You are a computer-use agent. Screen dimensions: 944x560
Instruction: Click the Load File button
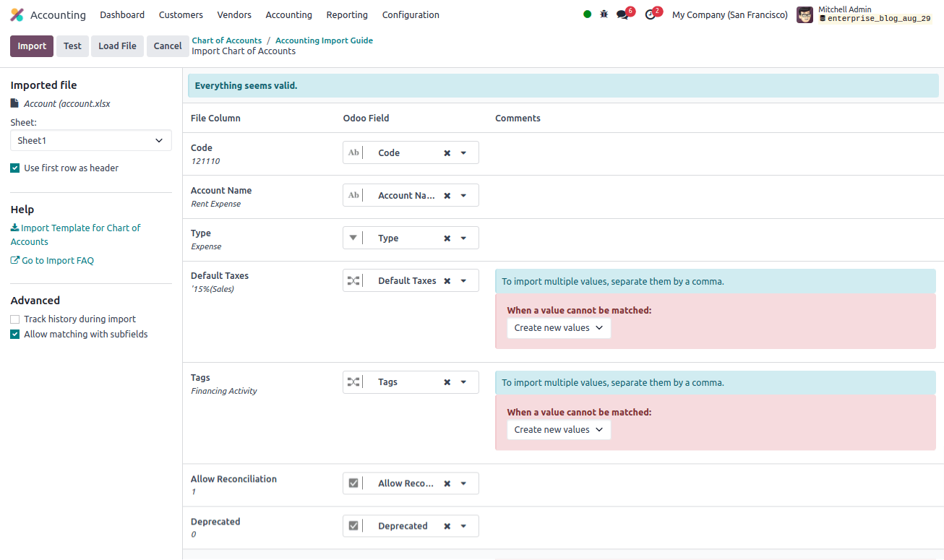pos(117,46)
